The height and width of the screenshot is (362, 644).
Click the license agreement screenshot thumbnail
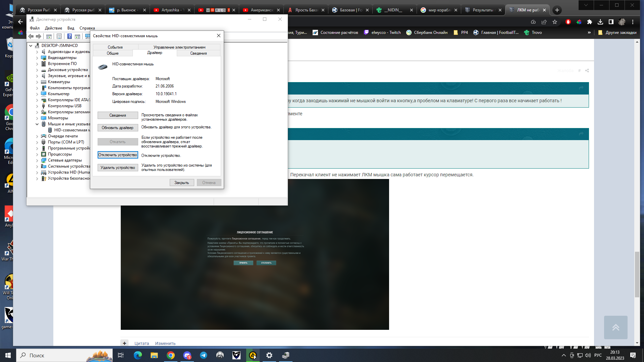[x=255, y=254]
